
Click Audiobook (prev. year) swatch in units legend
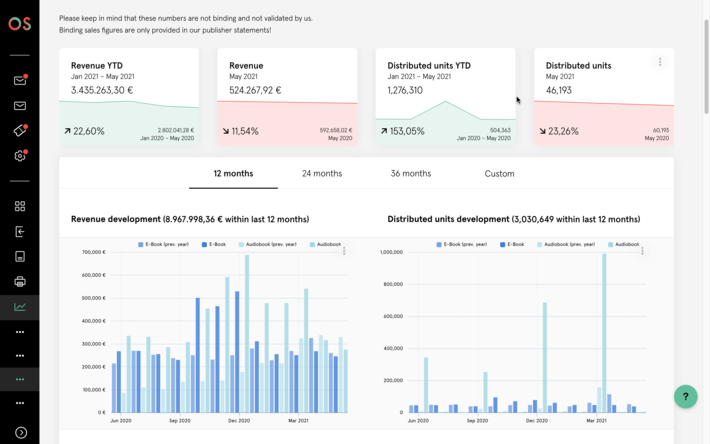coord(540,244)
